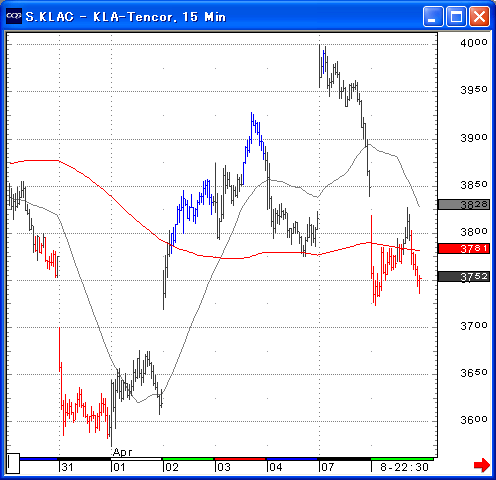This screenshot has height=480, width=496.
Task: Click the 04 date label on time axis
Action: [276, 467]
